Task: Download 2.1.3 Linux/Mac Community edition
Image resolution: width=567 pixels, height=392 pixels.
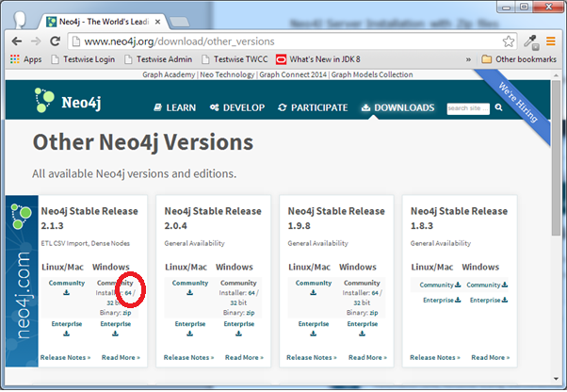Action: point(67,287)
